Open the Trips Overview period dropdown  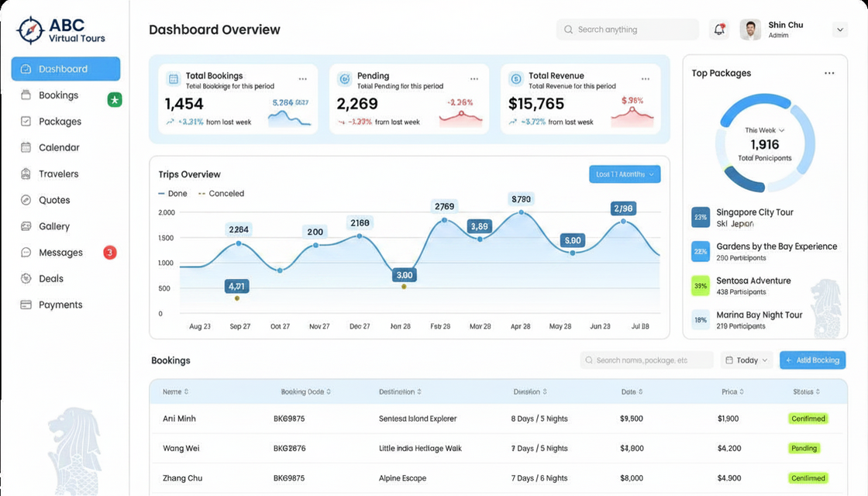click(x=625, y=174)
